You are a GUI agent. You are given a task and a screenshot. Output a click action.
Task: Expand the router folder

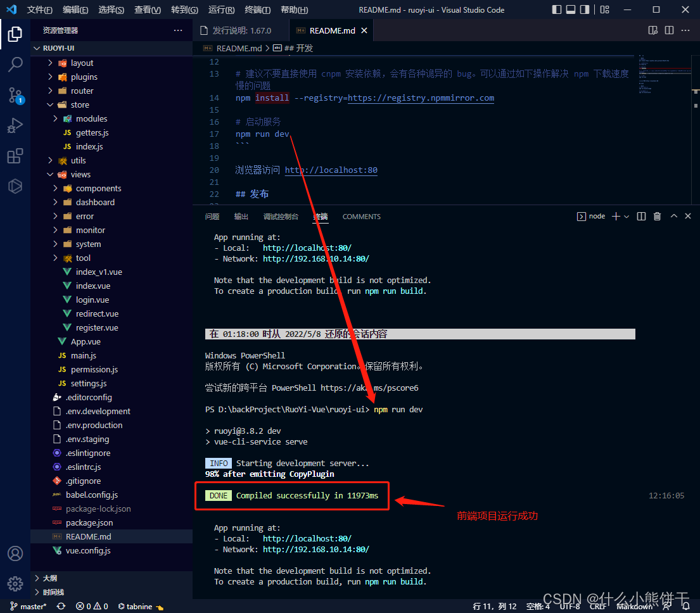111,91
